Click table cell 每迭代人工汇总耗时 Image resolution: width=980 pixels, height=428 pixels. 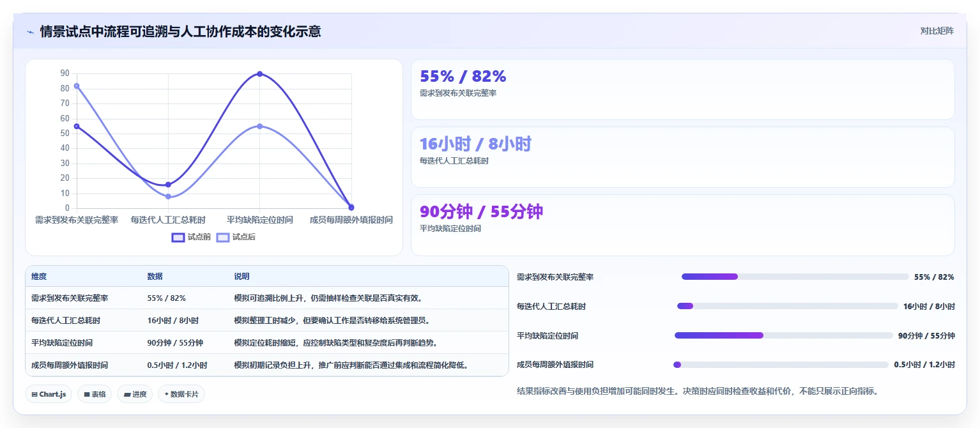point(66,321)
